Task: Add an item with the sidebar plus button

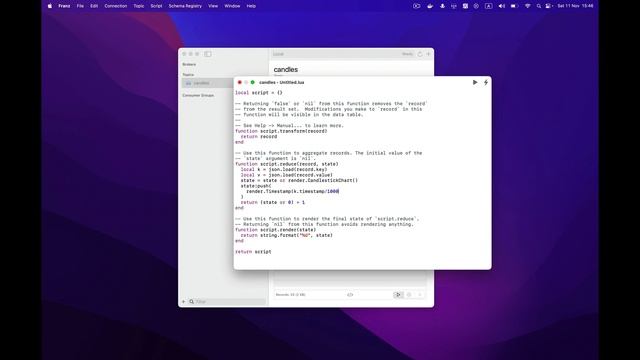Action: (x=183, y=302)
